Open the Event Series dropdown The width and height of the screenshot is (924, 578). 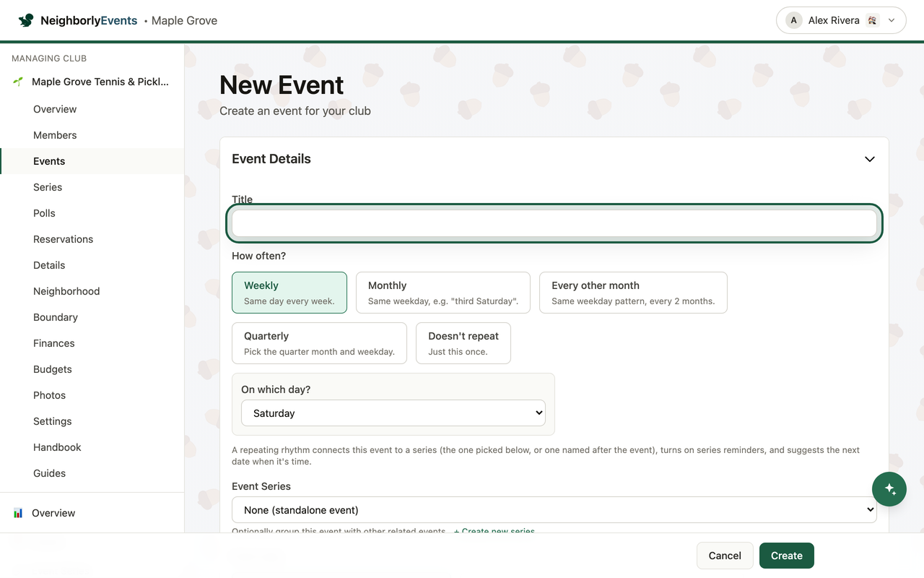tap(554, 510)
